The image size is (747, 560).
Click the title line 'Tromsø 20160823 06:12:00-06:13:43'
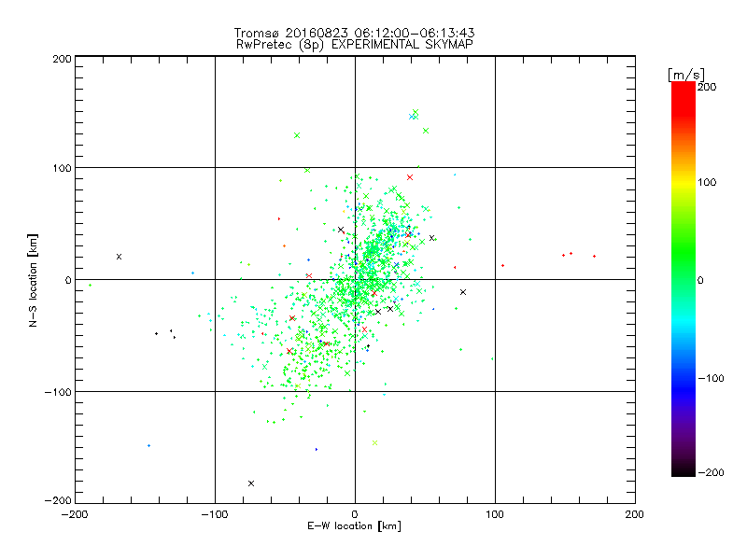coord(355,33)
